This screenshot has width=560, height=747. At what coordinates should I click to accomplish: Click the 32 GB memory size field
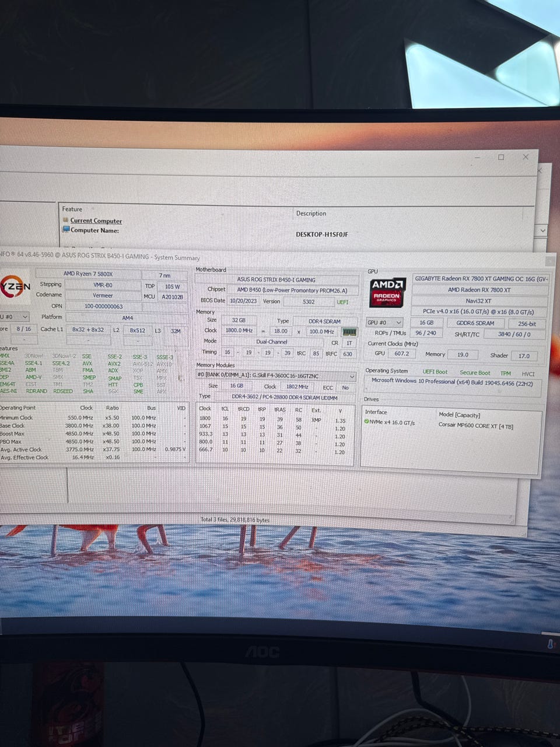click(239, 320)
